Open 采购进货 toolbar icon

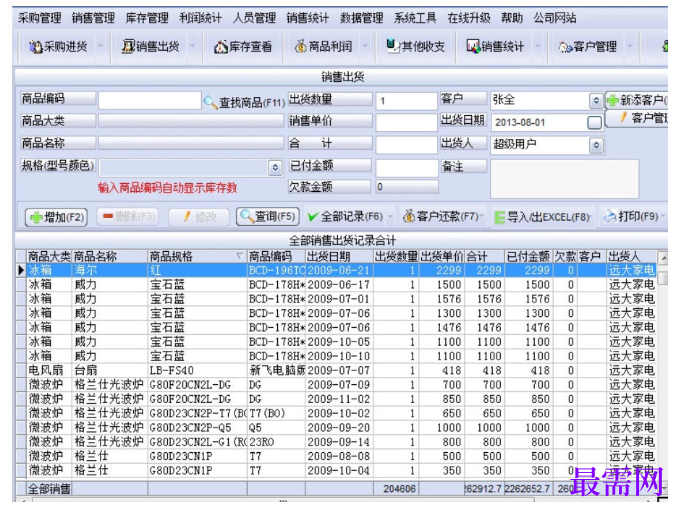[x=36, y=47]
